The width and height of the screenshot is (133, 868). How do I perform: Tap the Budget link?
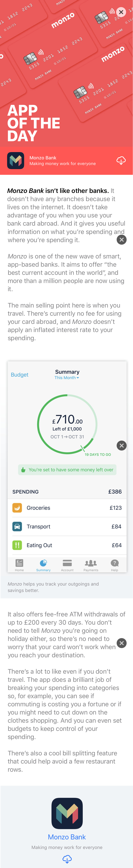pyautogui.click(x=20, y=375)
